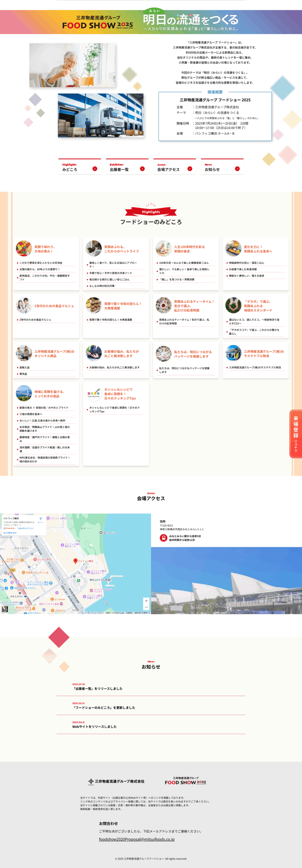The height and width of the screenshot is (868, 302).
Task: Open the お知らせ News navigation card
Action: [222, 166]
